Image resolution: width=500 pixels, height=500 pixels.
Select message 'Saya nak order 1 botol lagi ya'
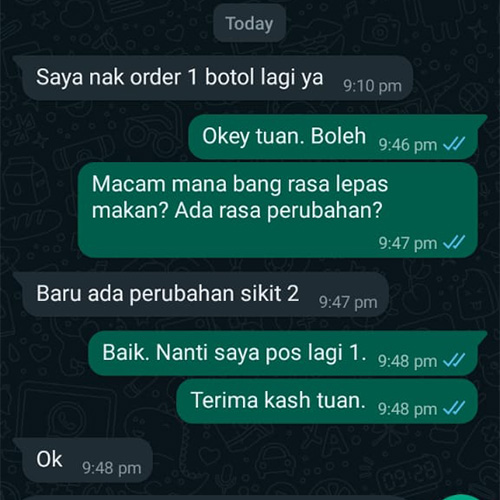(x=213, y=78)
